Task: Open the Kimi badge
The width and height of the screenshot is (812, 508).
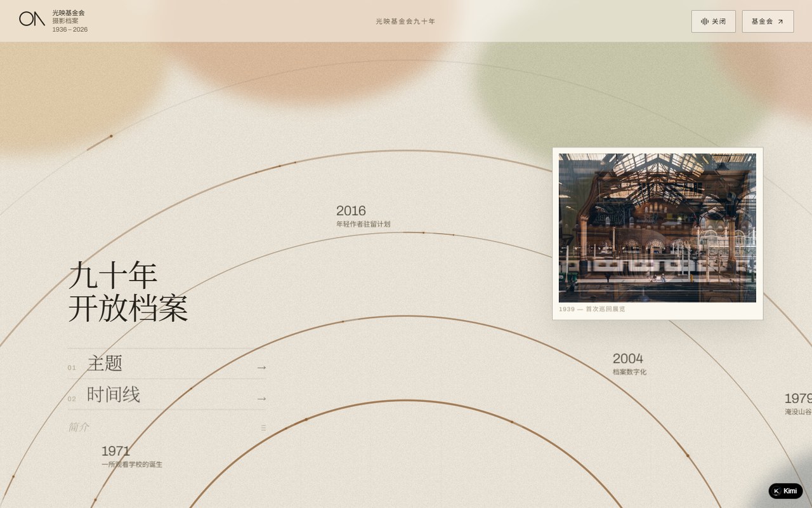Action: point(785,491)
